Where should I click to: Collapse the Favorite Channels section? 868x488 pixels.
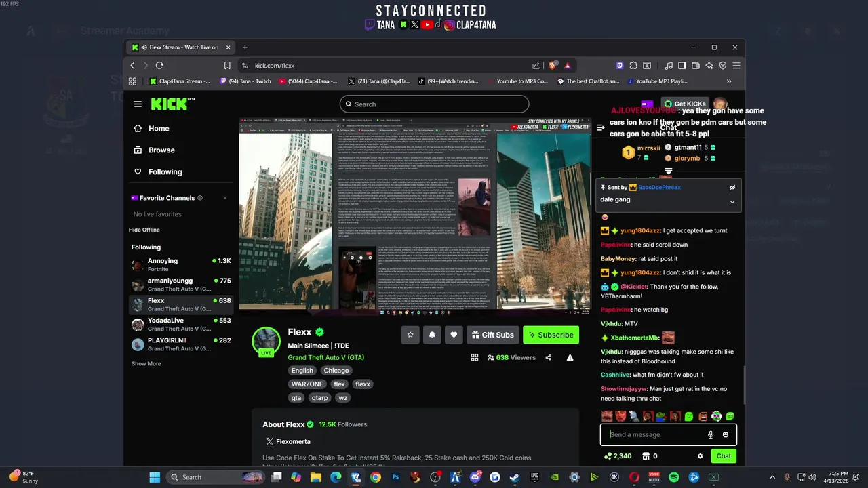[x=224, y=198]
